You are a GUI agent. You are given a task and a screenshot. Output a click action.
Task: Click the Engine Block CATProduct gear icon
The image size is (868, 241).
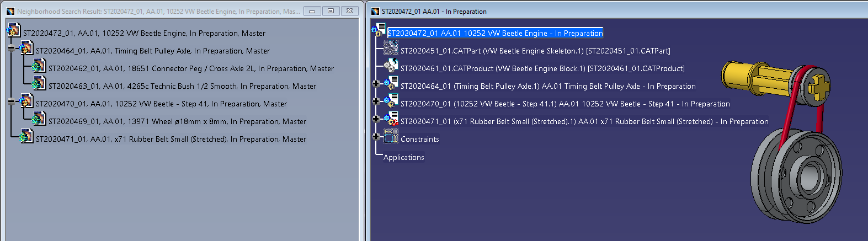pyautogui.click(x=391, y=67)
